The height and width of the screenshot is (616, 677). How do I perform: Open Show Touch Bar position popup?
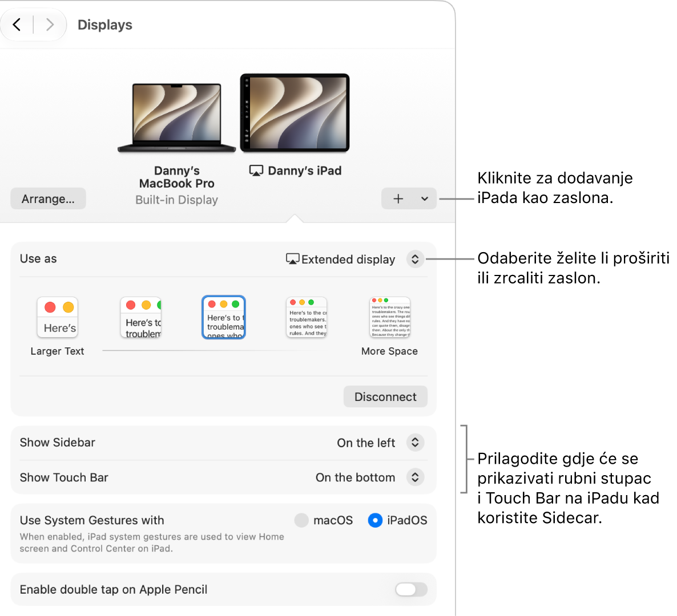(415, 477)
